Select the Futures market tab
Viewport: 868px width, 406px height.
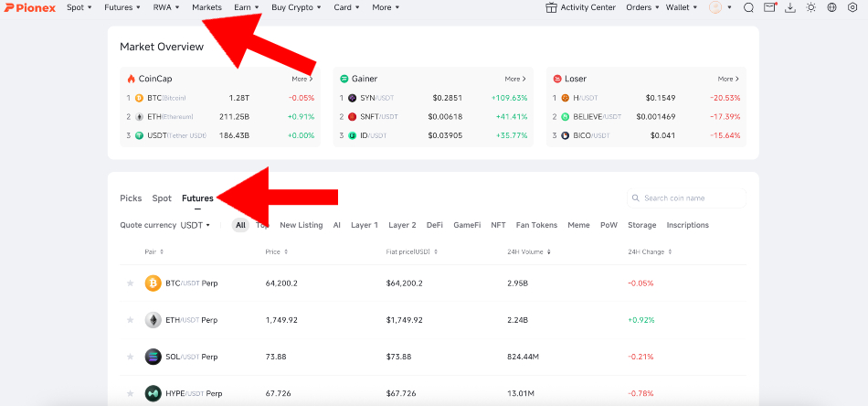pos(197,198)
